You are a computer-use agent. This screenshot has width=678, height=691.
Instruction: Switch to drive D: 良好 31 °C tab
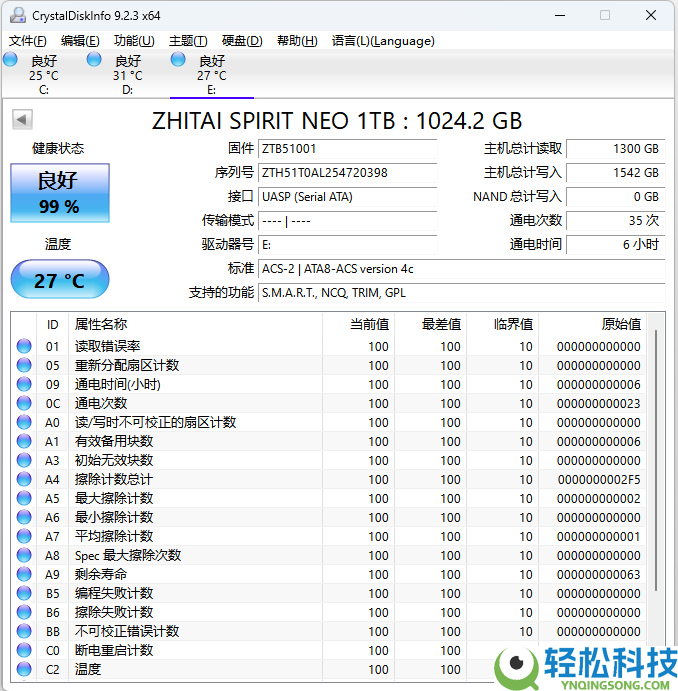(x=128, y=74)
